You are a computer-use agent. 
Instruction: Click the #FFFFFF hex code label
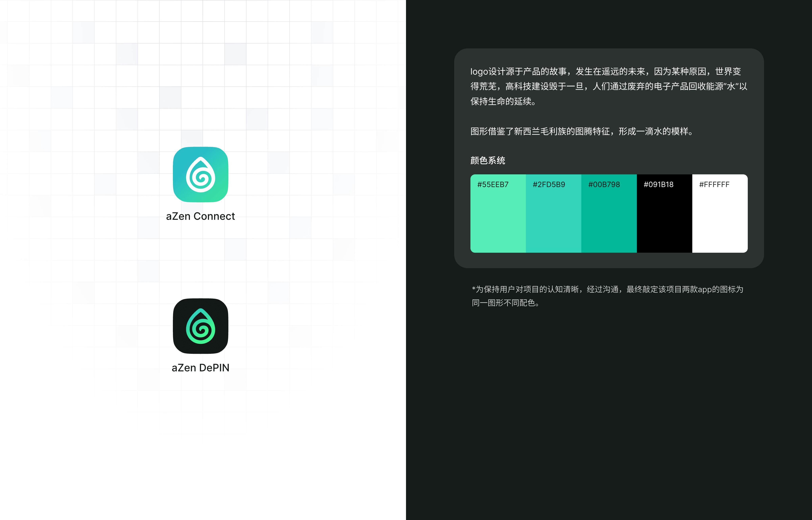[714, 184]
